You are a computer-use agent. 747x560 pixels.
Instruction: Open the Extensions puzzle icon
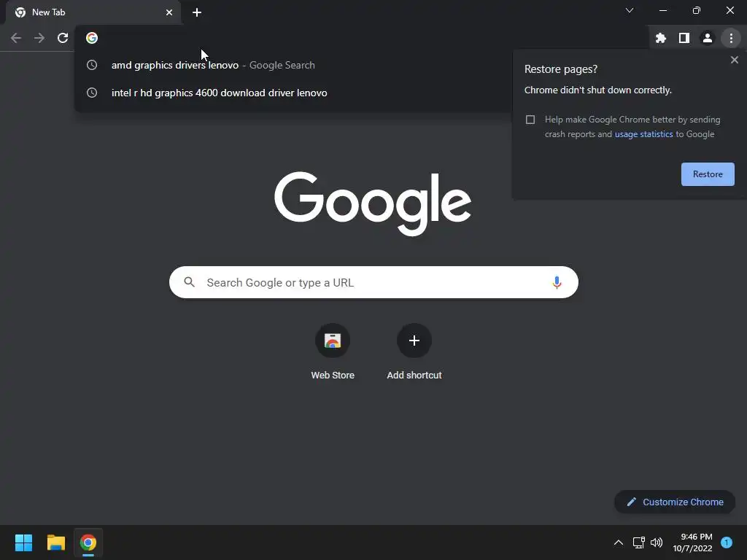pos(661,38)
